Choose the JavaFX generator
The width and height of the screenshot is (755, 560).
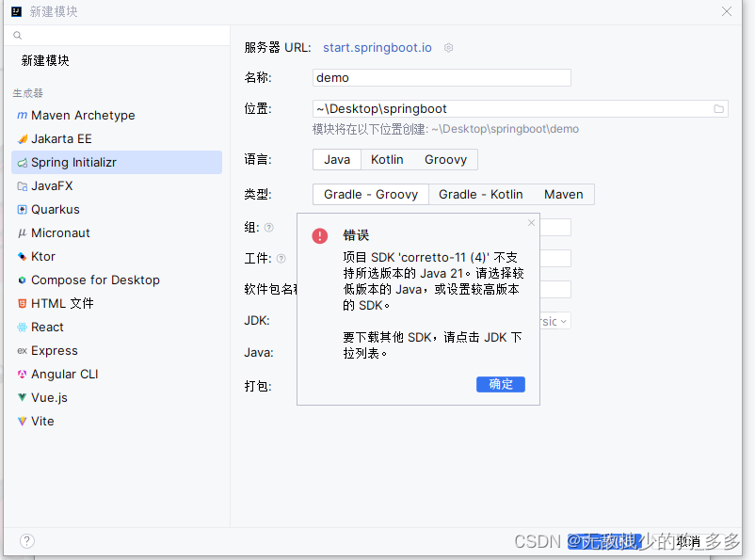pos(117,185)
